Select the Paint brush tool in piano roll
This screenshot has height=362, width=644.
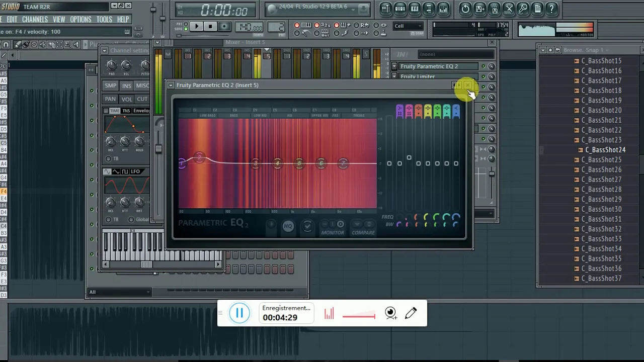(26, 45)
